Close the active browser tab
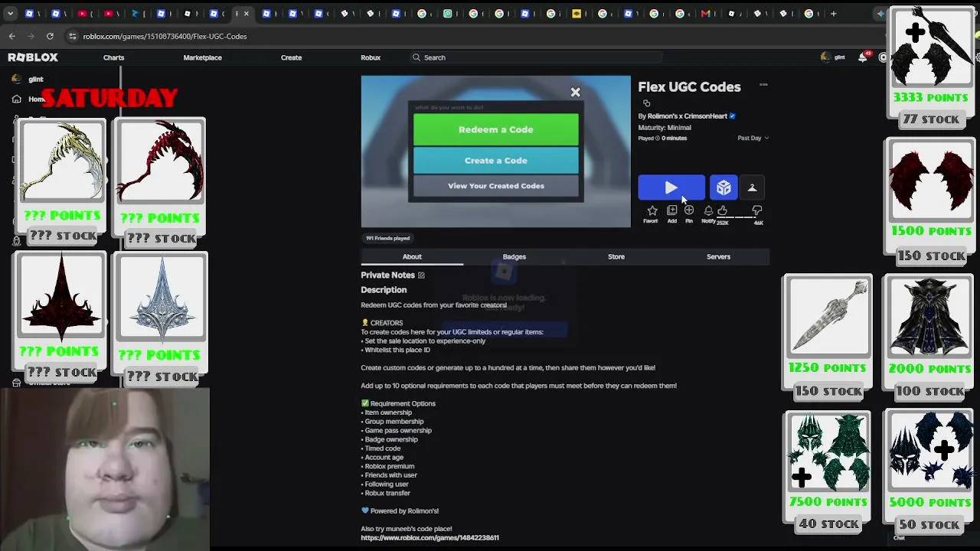Viewport: 980px width, 551px height. tap(246, 13)
